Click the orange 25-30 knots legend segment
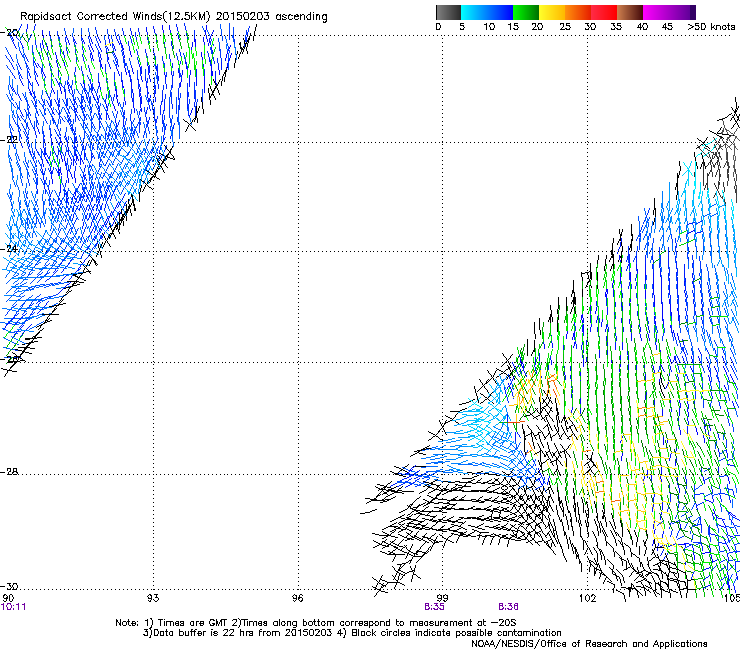Screen dimensions: 740x650 coord(578,12)
